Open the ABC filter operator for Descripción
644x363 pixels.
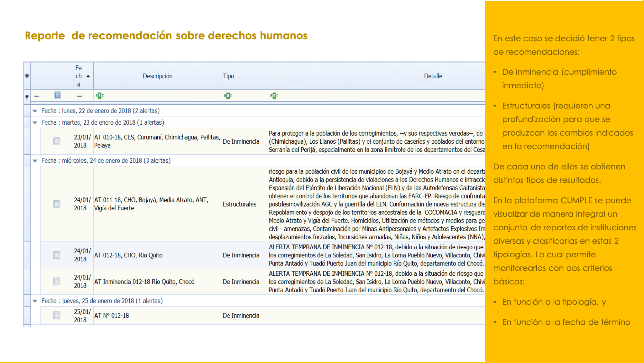click(100, 96)
